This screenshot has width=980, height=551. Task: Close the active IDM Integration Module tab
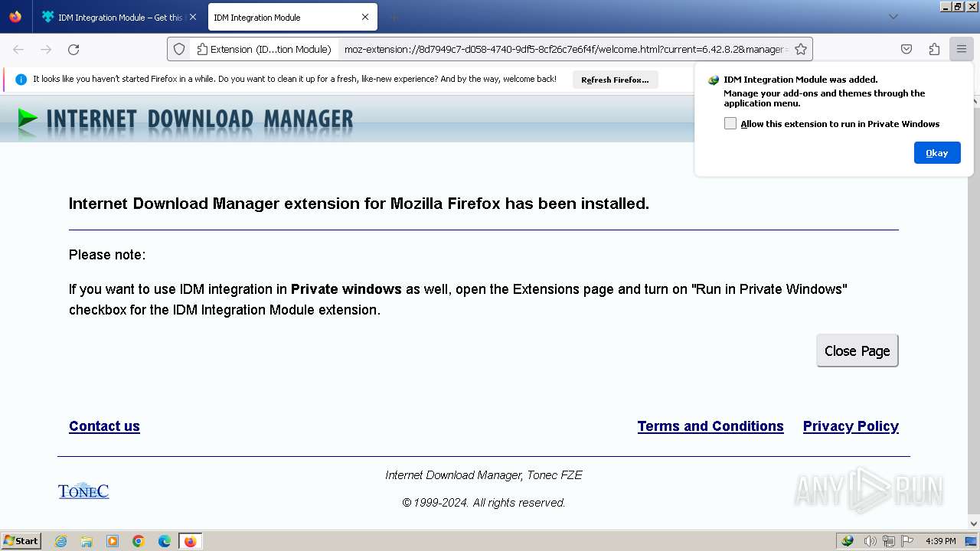(365, 17)
